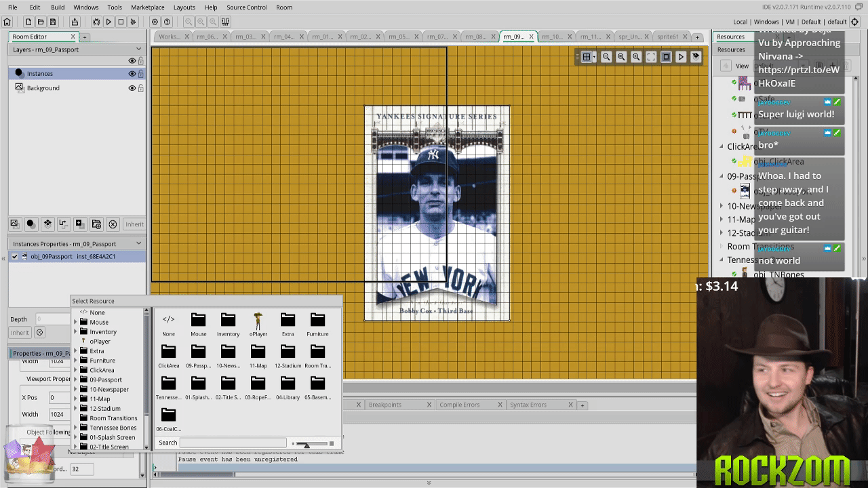Zoom out in the room editor
868x488 pixels.
[x=606, y=57]
